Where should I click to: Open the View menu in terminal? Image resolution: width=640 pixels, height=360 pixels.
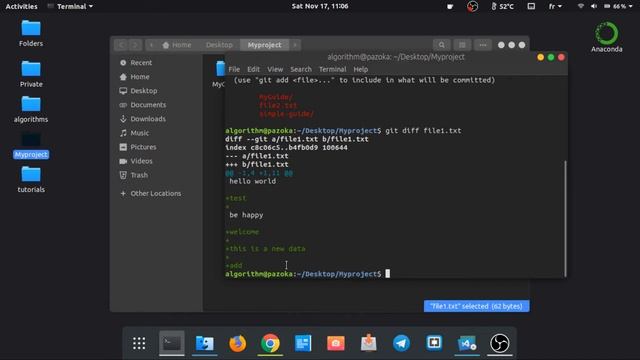click(x=275, y=69)
